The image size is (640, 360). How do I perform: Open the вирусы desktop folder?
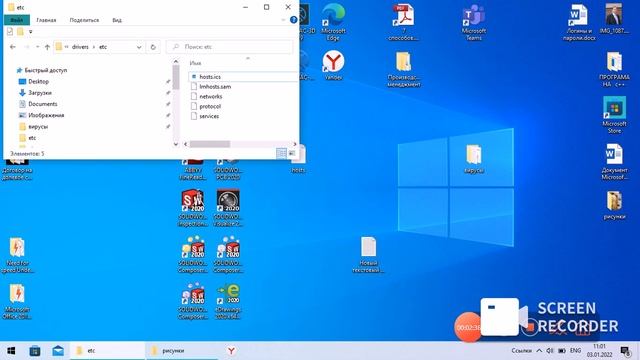473,159
